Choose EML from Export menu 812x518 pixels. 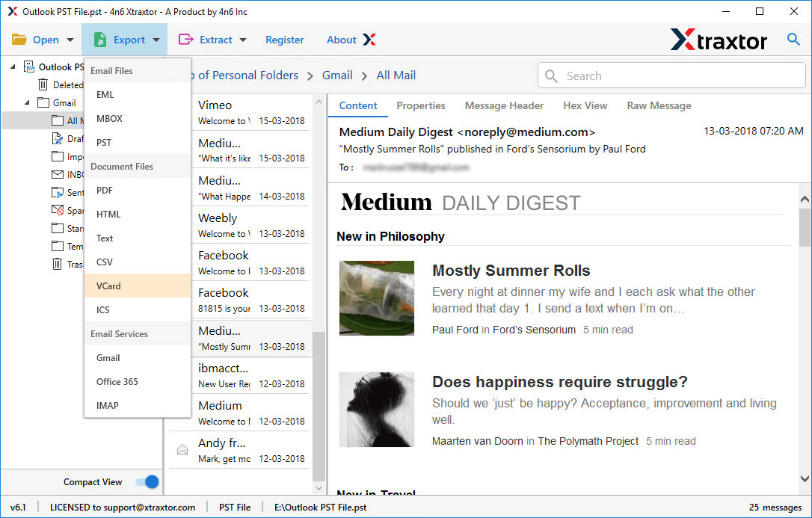138,95
